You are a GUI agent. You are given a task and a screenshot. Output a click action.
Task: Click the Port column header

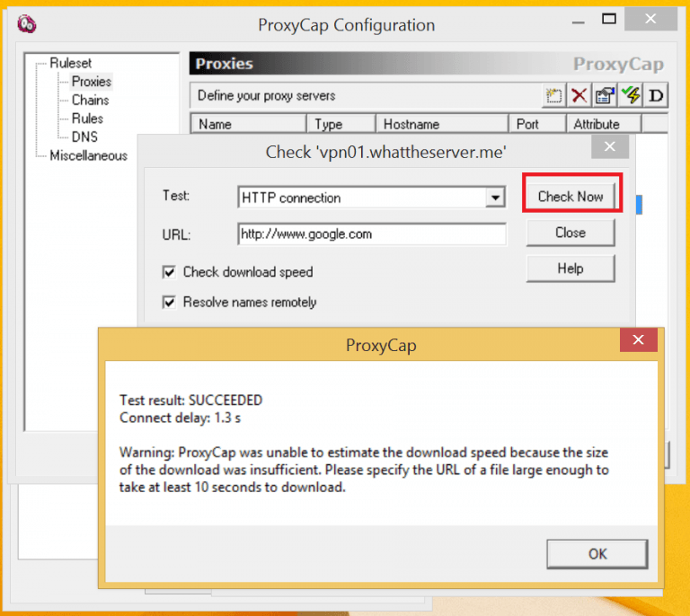coord(537,124)
